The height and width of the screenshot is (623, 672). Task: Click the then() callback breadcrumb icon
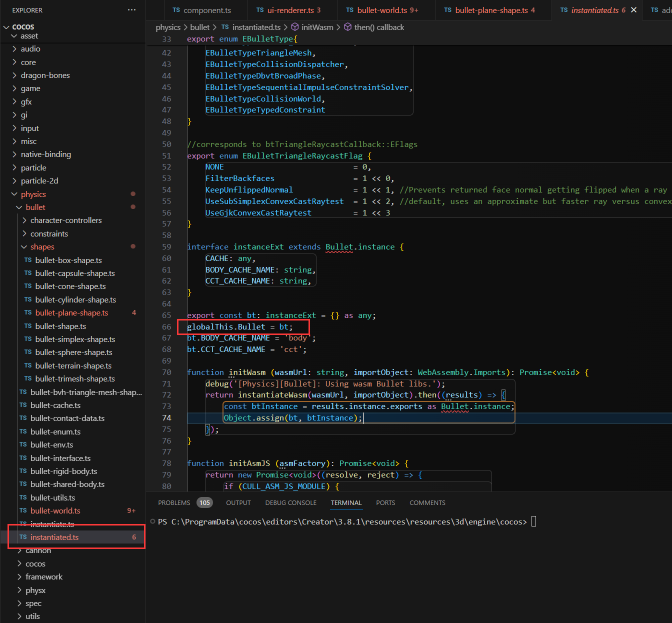tap(348, 27)
